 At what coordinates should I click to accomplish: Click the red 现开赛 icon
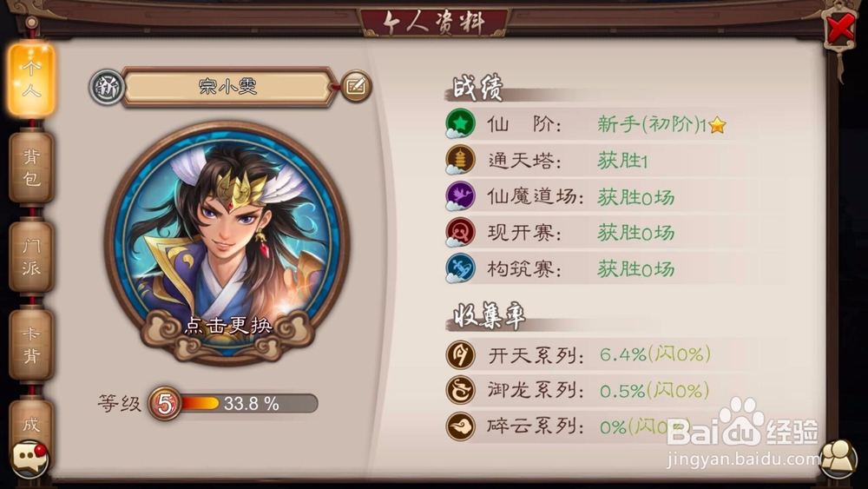click(460, 233)
